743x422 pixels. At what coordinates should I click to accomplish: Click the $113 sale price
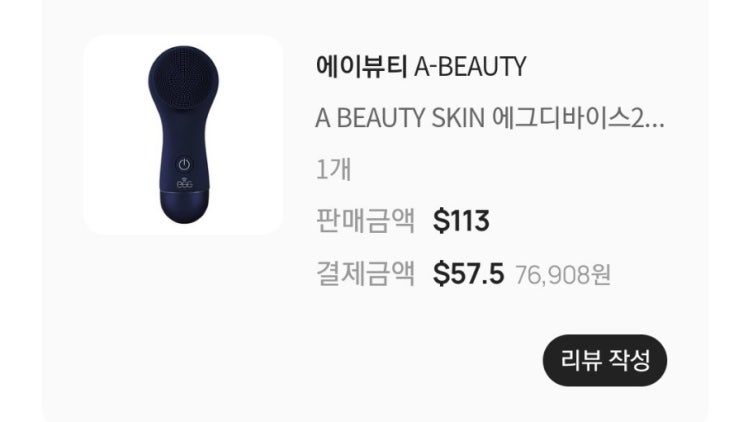pyautogui.click(x=461, y=221)
